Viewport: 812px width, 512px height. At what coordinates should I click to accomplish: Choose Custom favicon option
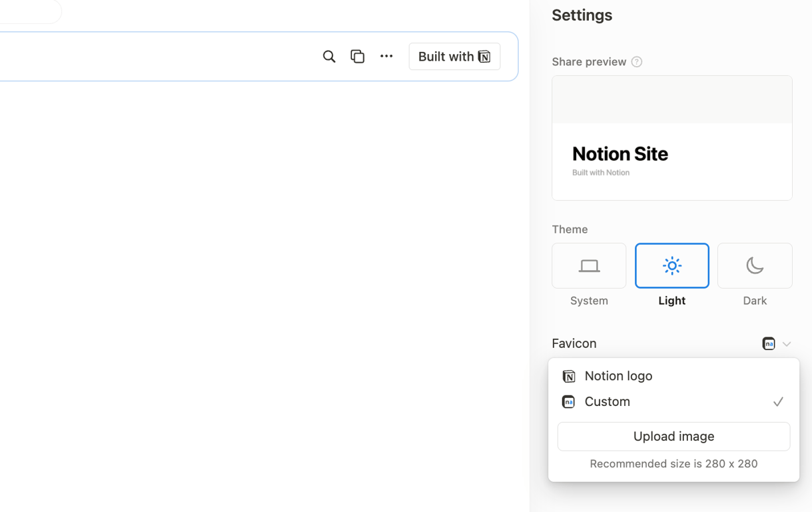tap(673, 401)
